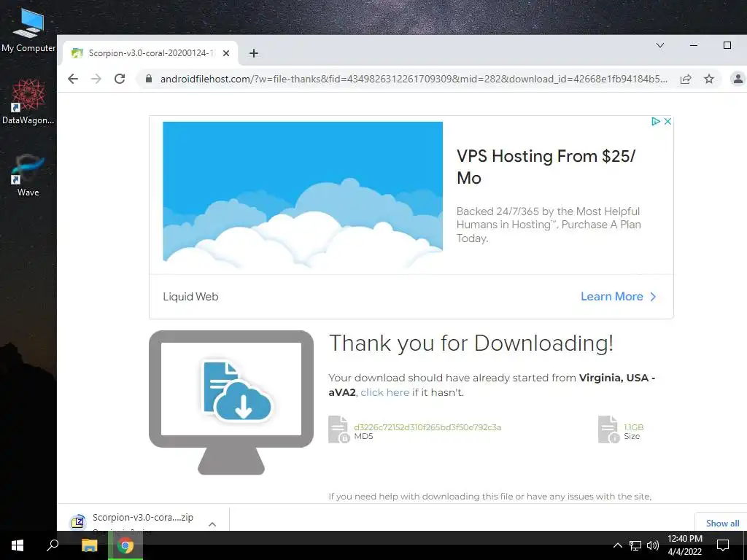Open the downloaded Scorpion-v3.0-cora....zip item
The height and width of the screenshot is (560, 747).
click(143, 518)
